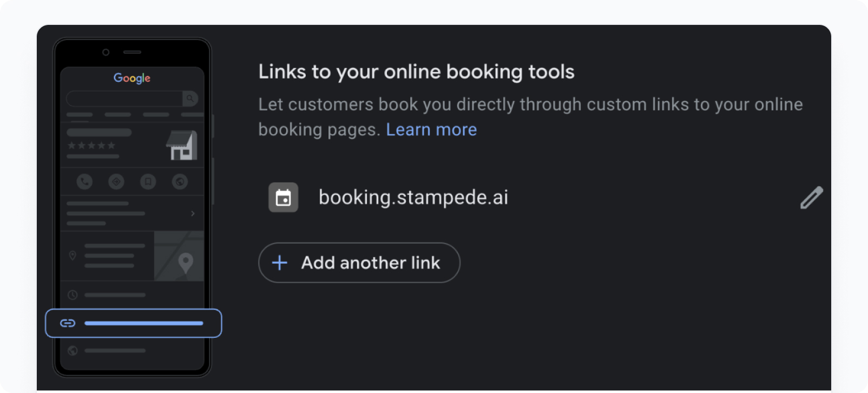This screenshot has height=393, width=868.
Task: Click Add another link button
Action: (x=359, y=263)
